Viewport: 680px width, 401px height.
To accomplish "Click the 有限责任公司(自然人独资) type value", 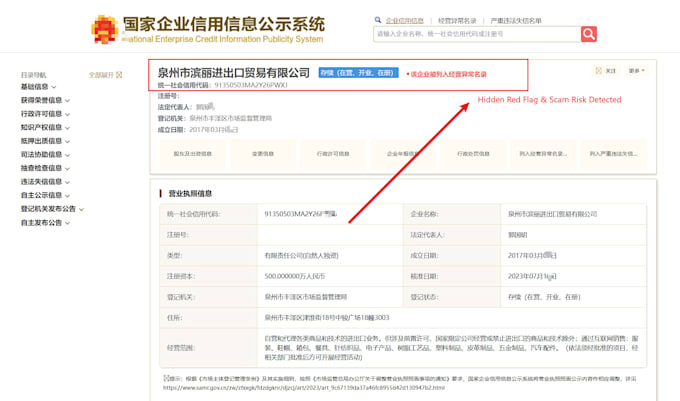I will click(x=301, y=255).
